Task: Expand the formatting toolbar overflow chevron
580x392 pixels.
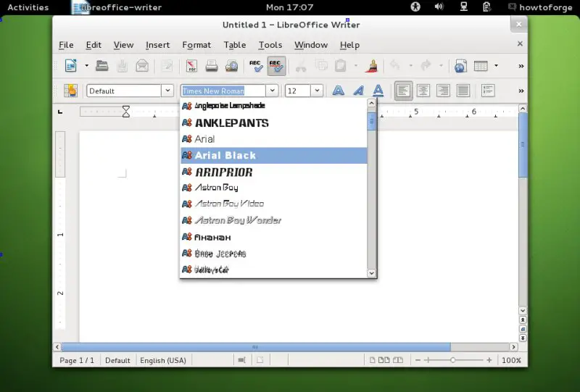Action: 521,91
